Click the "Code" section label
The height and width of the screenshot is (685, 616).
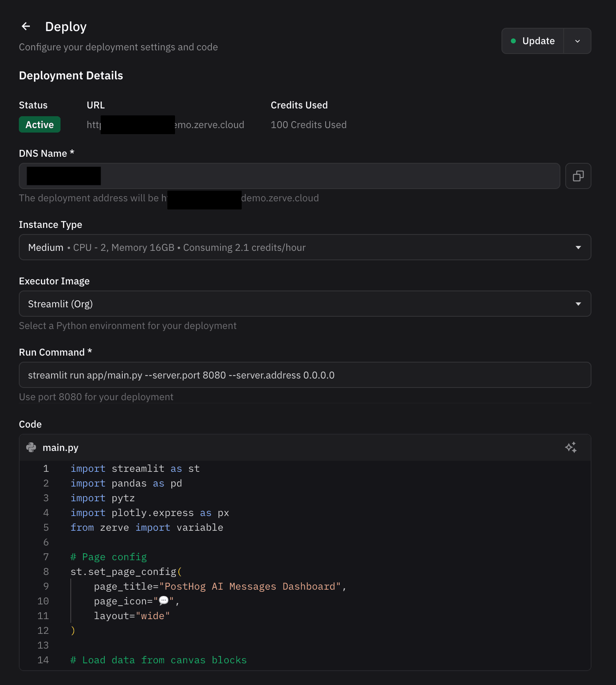click(x=30, y=424)
